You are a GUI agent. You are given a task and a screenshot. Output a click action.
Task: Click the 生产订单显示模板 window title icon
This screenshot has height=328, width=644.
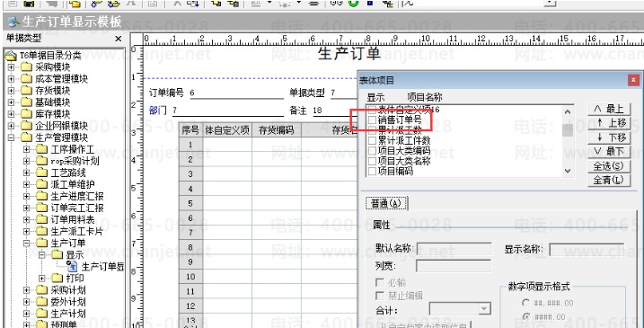click(x=13, y=22)
